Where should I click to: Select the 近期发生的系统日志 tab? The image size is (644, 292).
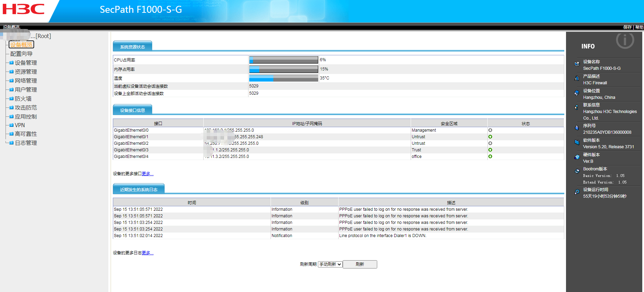(139, 189)
